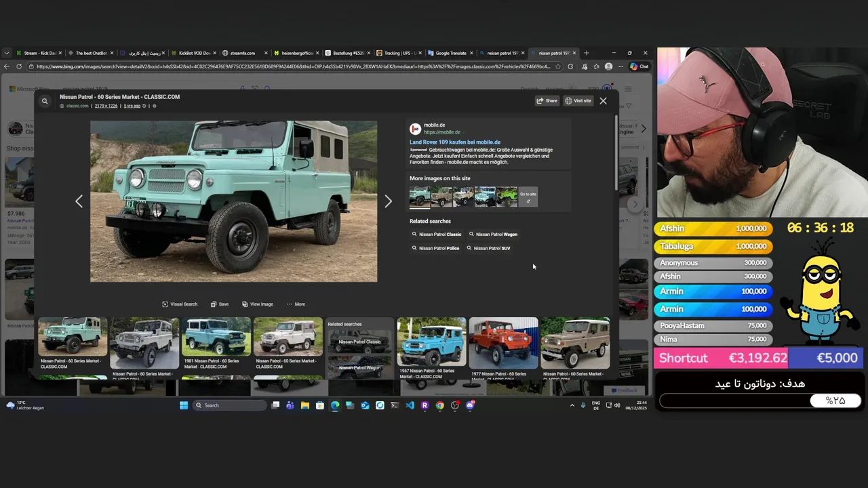Click the browser address bar URL

[x=293, y=66]
